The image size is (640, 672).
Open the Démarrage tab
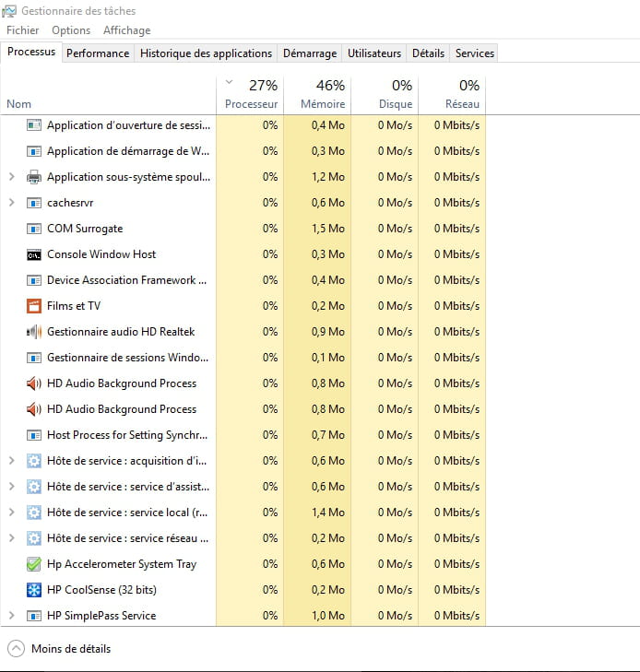310,53
